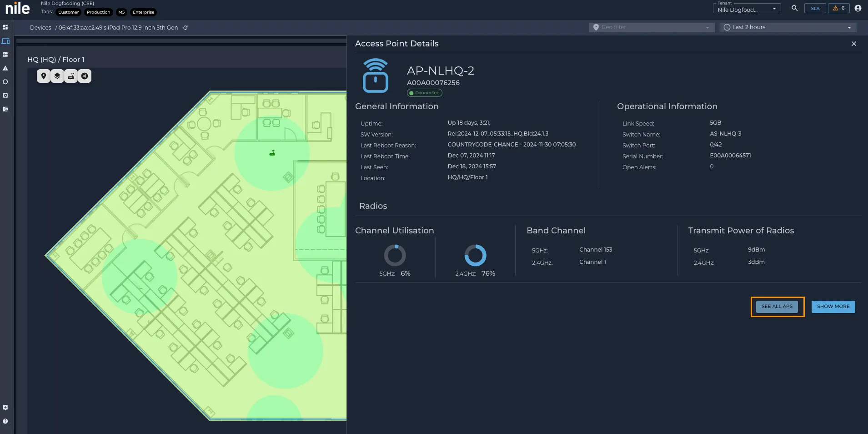This screenshot has height=434, width=868.
Task: Toggle the location pin map tool
Action: (44, 76)
